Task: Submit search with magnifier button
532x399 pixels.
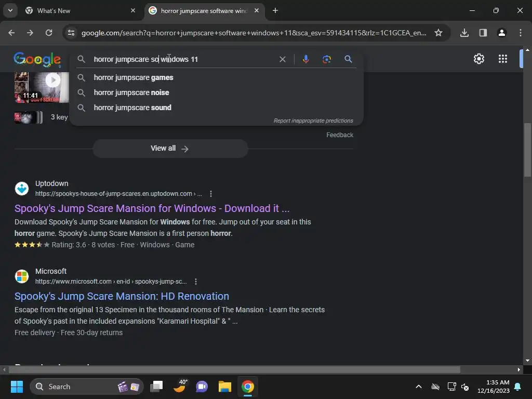Action: tap(348, 59)
